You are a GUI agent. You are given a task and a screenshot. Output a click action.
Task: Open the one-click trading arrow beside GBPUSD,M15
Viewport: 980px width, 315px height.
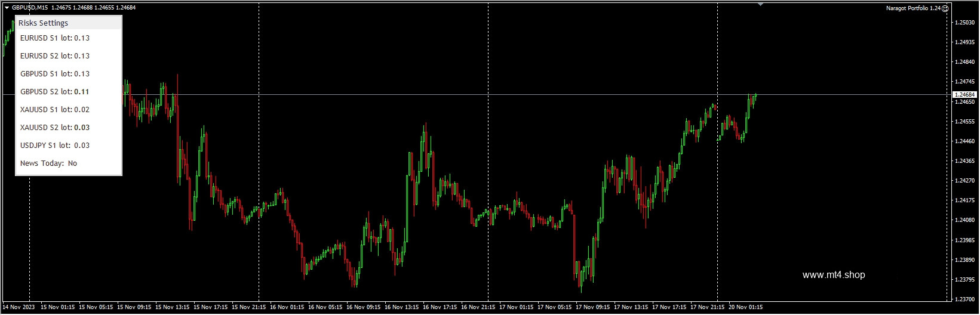tap(7, 8)
